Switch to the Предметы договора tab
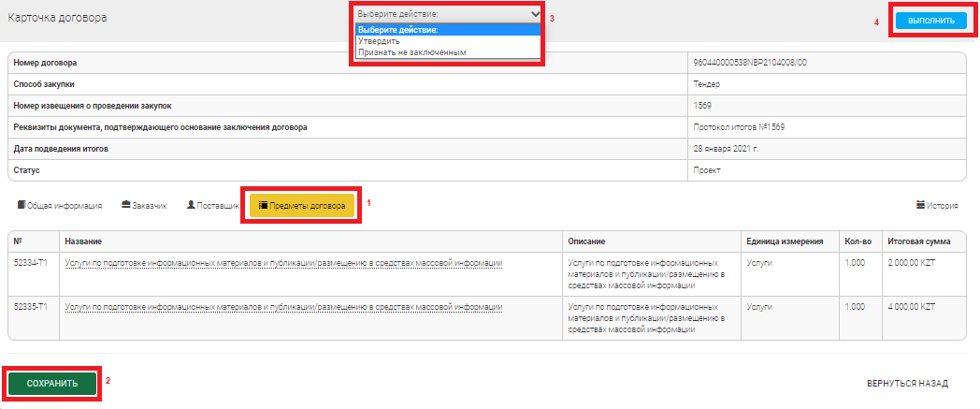Viewport: 980px width, 409px height. point(301,205)
